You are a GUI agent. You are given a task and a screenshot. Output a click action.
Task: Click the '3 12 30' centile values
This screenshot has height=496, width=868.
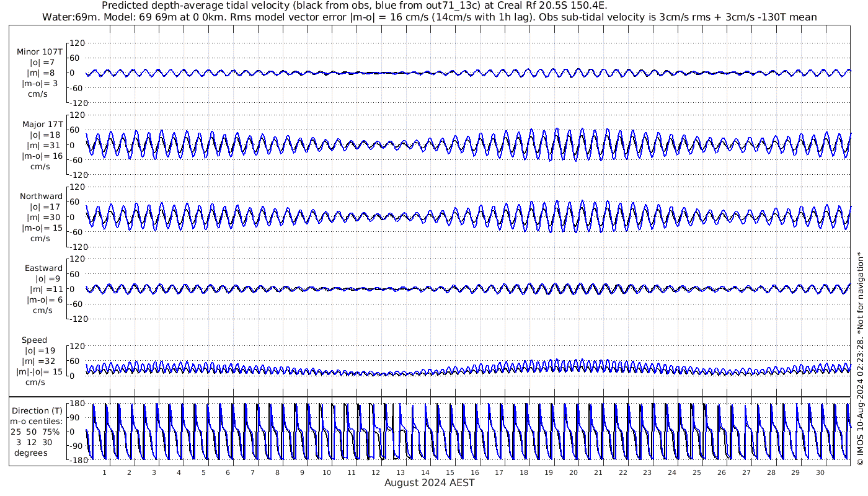35,442
